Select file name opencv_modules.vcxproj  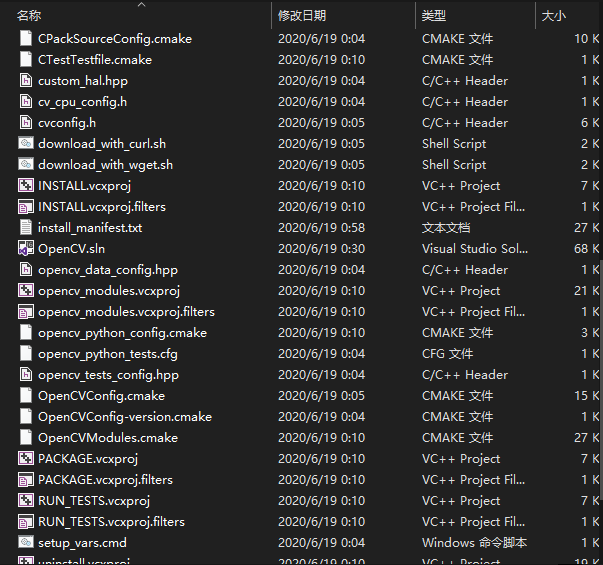109,291
